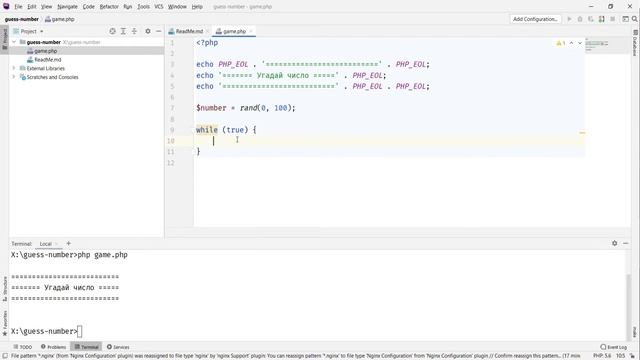Expand the Scratches and Consoles node
The width and height of the screenshot is (640, 360).
point(14,77)
